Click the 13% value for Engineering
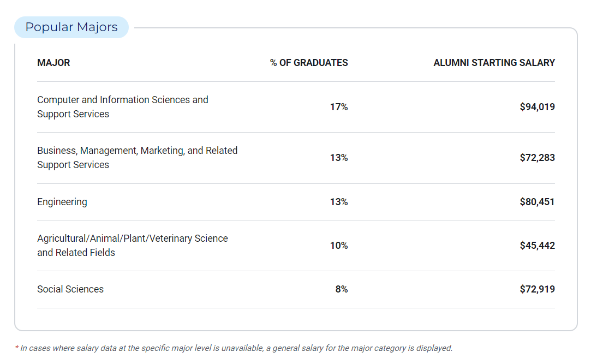This screenshot has height=364, width=591. coord(338,202)
